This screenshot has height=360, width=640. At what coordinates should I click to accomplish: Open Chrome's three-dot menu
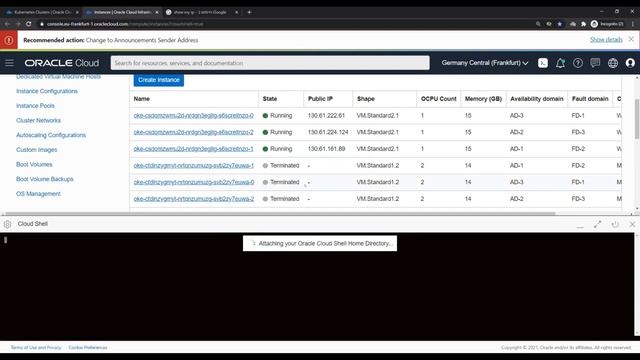click(x=633, y=24)
